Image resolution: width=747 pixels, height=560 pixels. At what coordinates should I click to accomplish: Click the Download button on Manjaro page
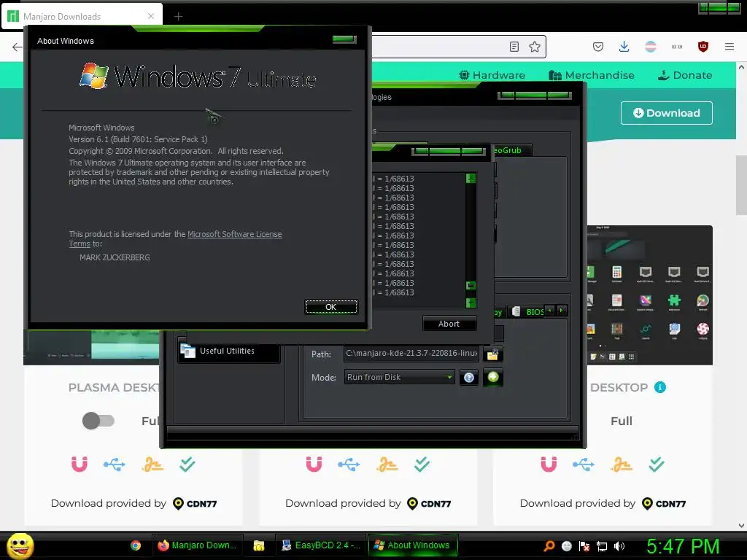point(667,113)
